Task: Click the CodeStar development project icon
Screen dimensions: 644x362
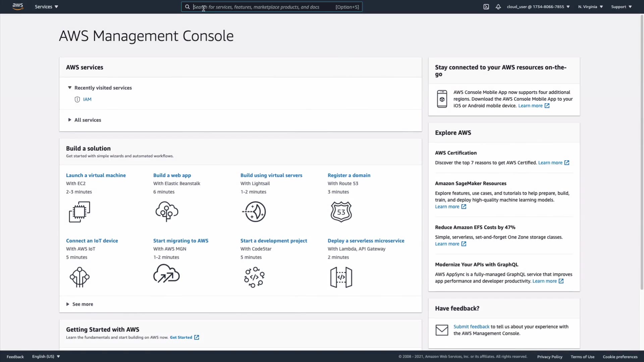Action: (254, 277)
